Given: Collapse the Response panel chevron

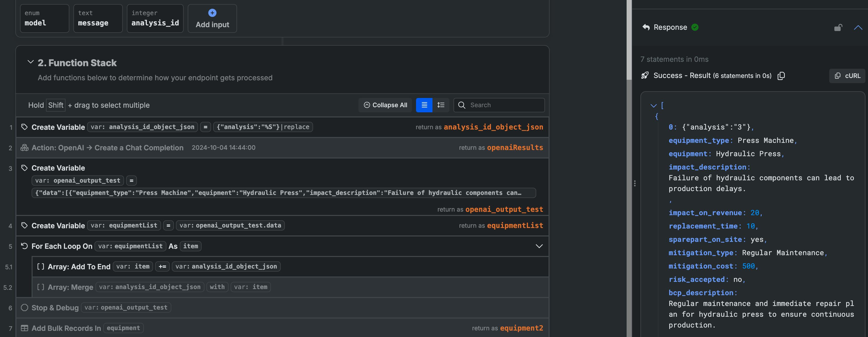Looking at the screenshot, I should [858, 28].
